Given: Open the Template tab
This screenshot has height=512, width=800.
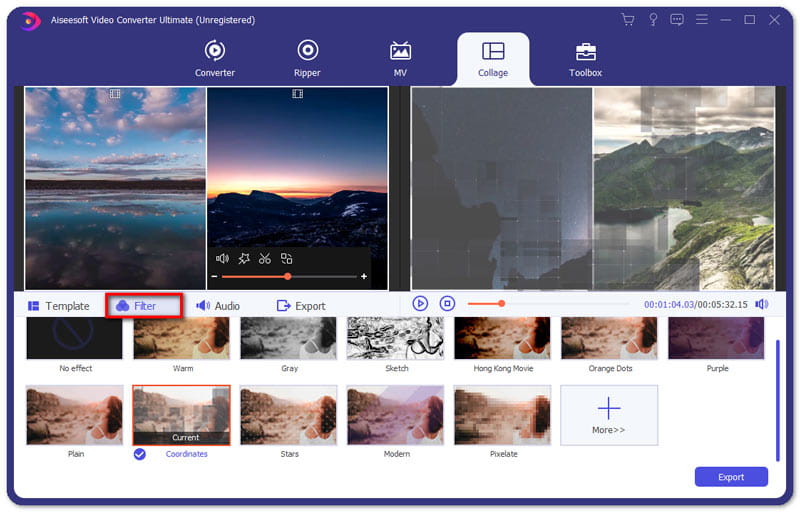Looking at the screenshot, I should 59,306.
